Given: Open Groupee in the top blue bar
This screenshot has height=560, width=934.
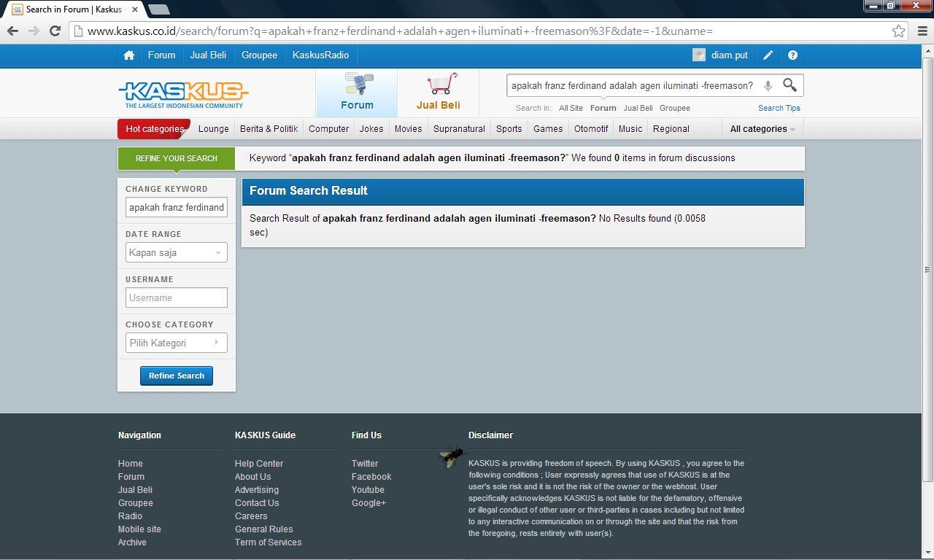Looking at the screenshot, I should pos(259,55).
